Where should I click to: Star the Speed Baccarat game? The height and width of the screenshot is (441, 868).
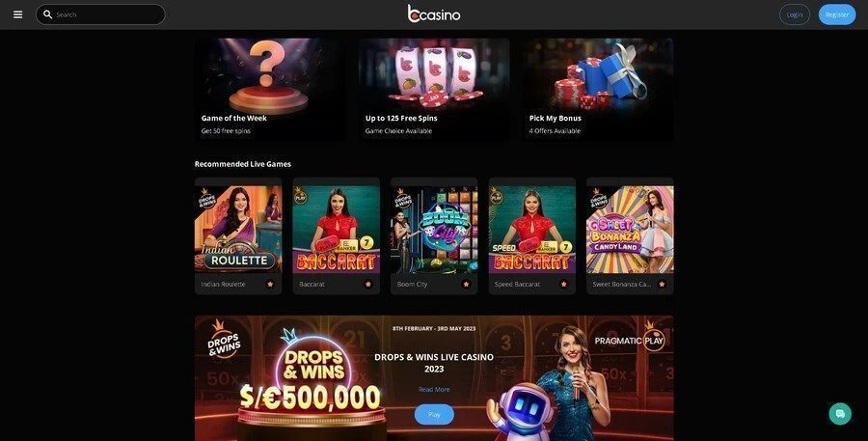click(x=564, y=285)
